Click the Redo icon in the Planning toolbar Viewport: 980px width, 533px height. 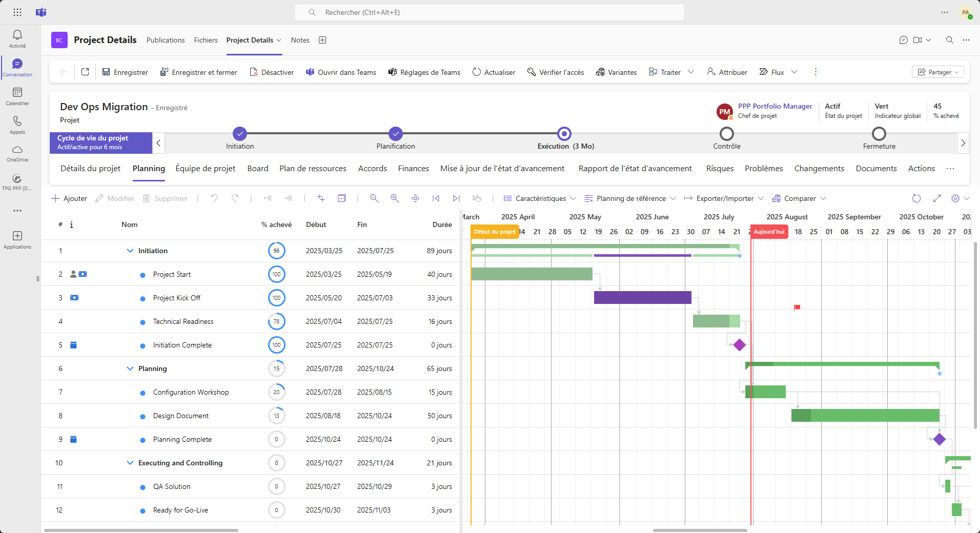235,198
